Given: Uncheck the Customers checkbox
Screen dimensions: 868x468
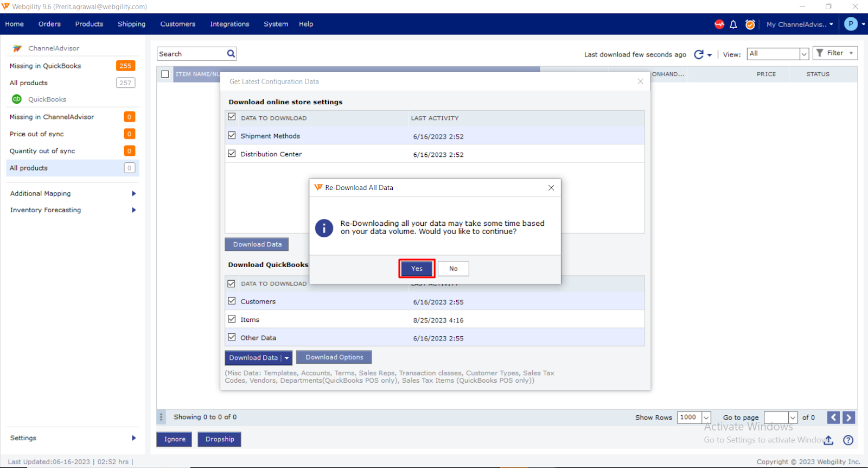Looking at the screenshot, I should (x=232, y=301).
